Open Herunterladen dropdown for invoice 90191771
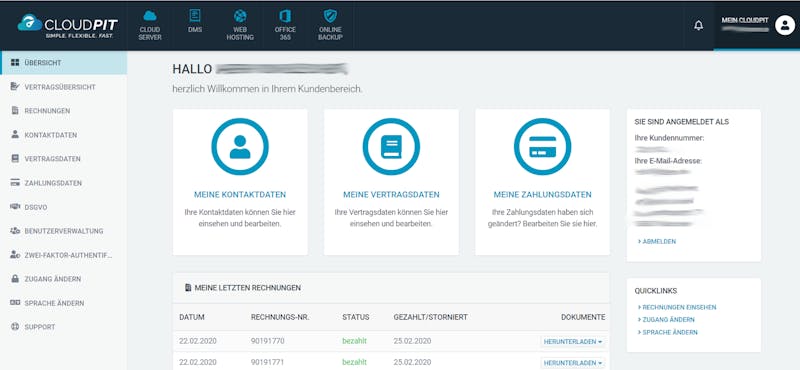The width and height of the screenshot is (800, 370). click(x=573, y=362)
